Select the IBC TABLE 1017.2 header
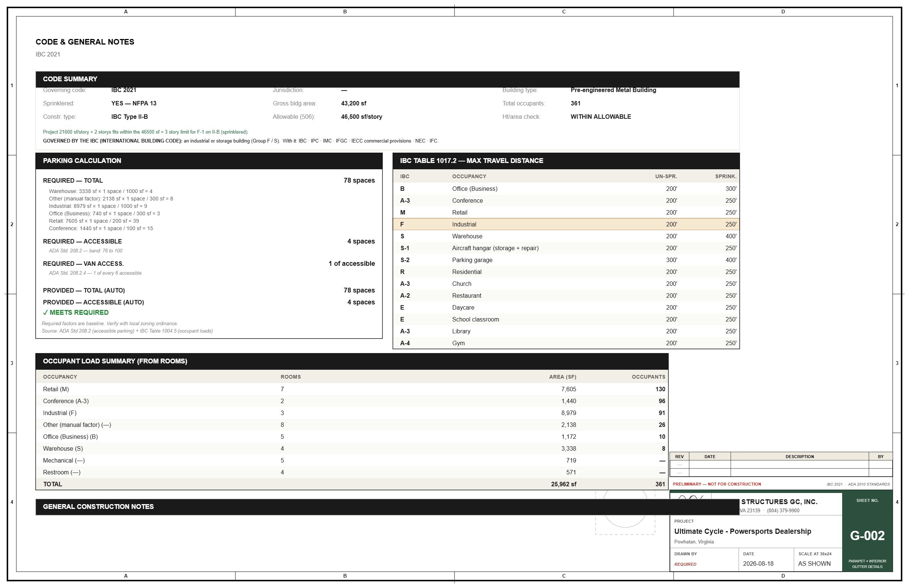The height and width of the screenshot is (588, 909). [566, 161]
